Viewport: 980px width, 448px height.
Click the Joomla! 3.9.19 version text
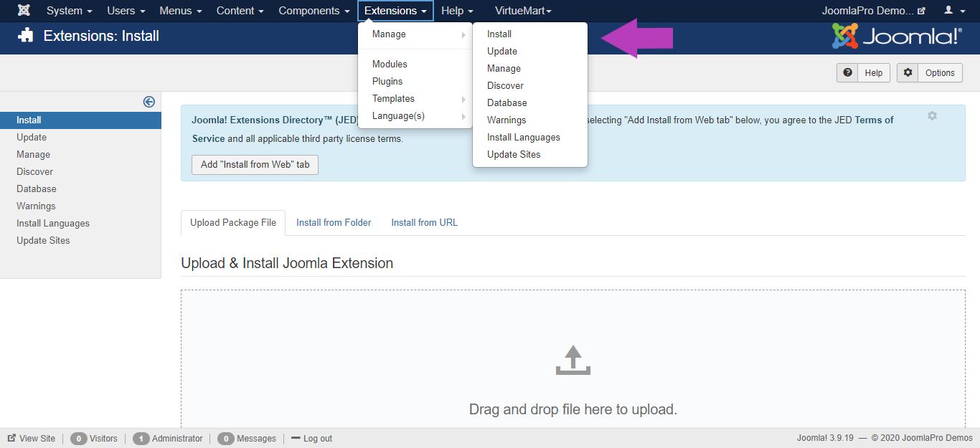tap(825, 438)
